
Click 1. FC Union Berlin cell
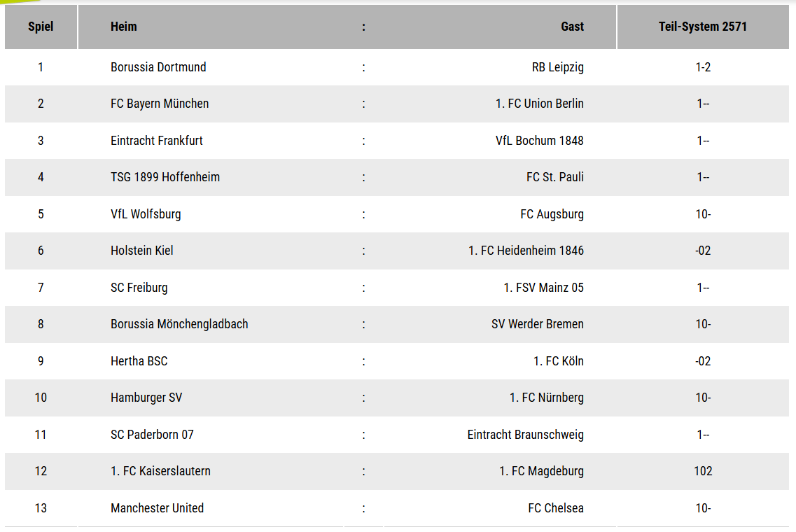click(x=539, y=104)
